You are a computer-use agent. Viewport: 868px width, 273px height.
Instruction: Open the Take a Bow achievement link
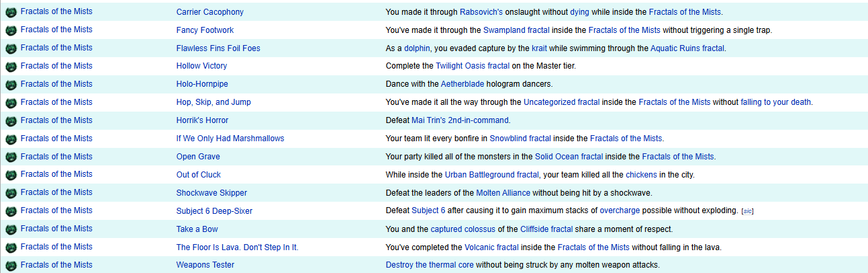click(197, 229)
